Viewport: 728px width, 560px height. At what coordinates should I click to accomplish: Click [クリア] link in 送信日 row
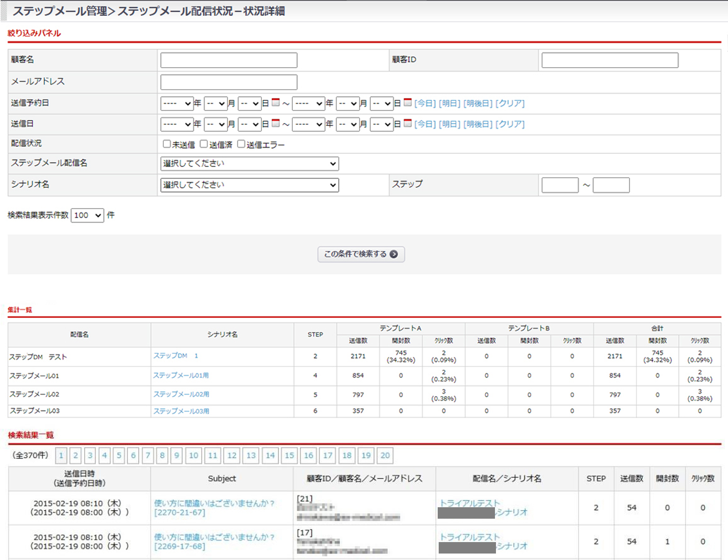(x=510, y=124)
